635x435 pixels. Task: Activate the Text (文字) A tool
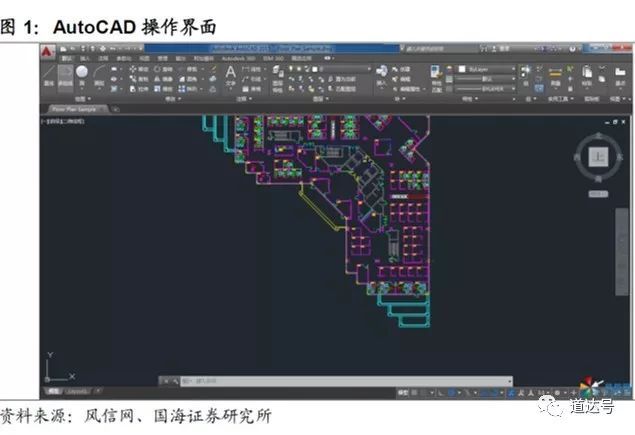coord(230,76)
